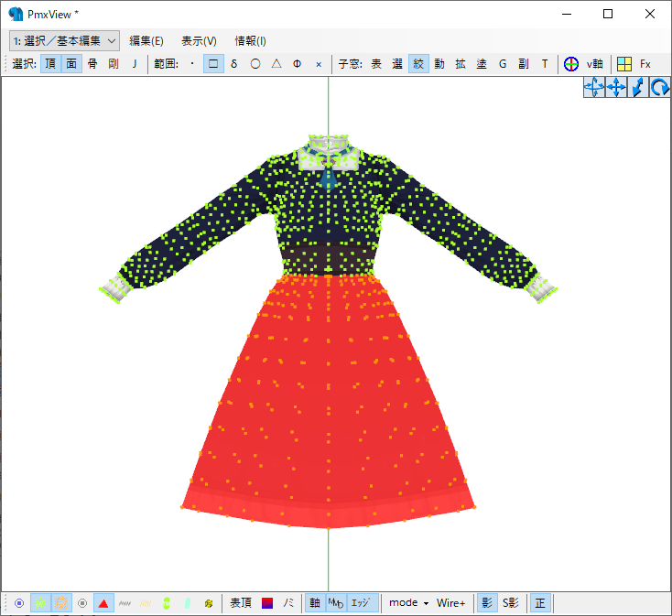Open 動 sub-window
The image size is (672, 616).
pos(439,64)
